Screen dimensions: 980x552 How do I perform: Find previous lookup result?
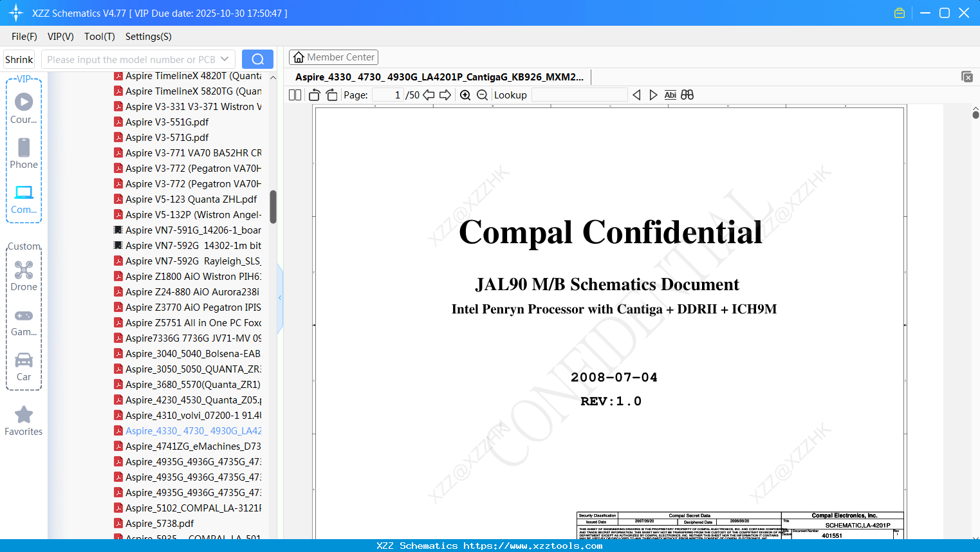click(636, 95)
